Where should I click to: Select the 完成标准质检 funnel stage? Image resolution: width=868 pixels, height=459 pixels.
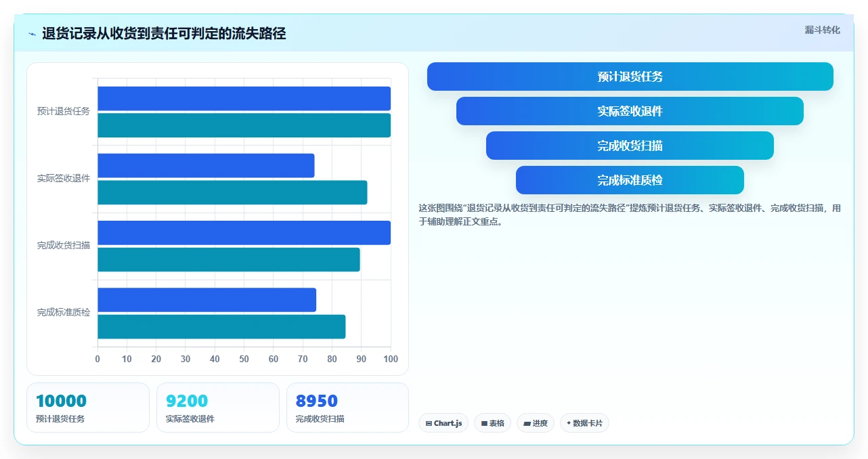(630, 180)
